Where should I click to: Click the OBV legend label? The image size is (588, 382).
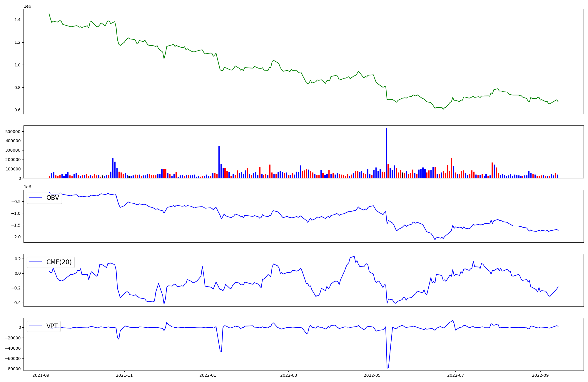point(53,198)
